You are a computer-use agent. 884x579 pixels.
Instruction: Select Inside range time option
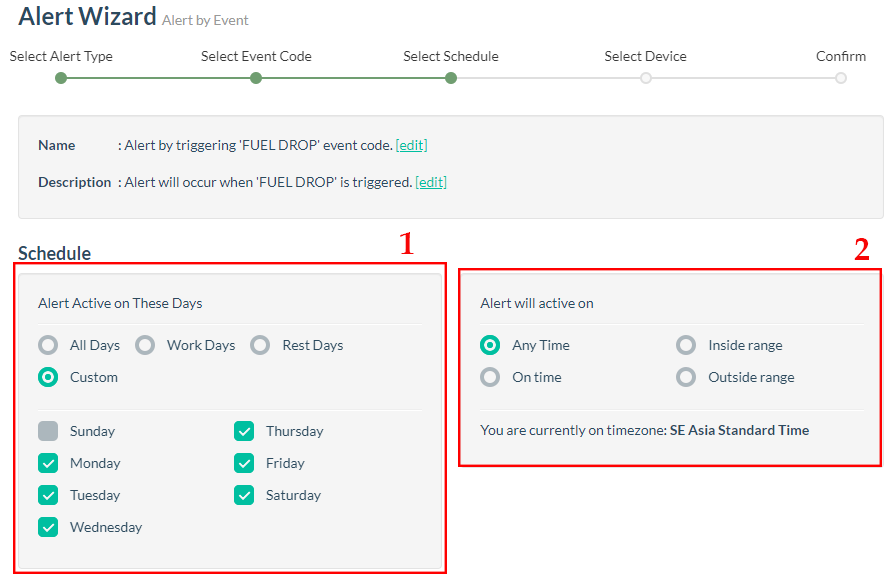click(x=686, y=345)
